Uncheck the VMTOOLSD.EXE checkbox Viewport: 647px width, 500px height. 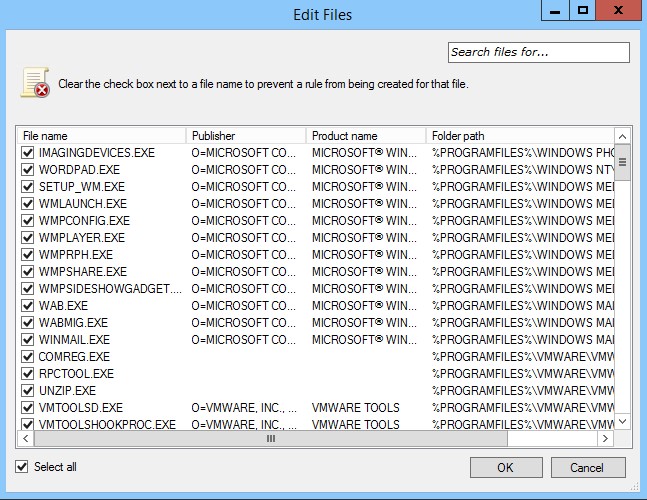point(28,407)
